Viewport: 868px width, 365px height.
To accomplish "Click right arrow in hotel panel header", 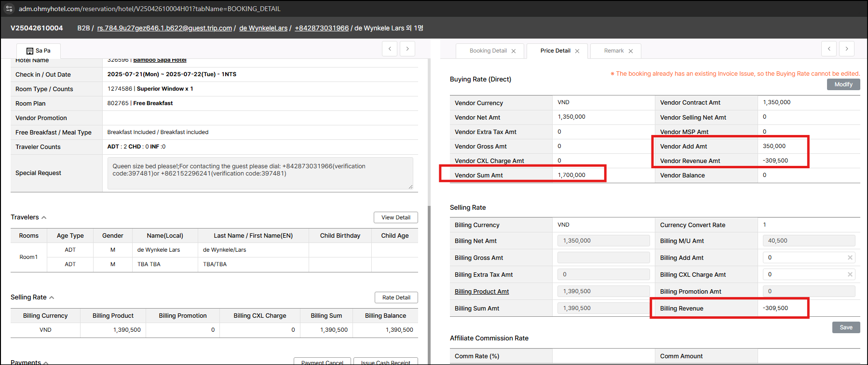I will coord(407,49).
